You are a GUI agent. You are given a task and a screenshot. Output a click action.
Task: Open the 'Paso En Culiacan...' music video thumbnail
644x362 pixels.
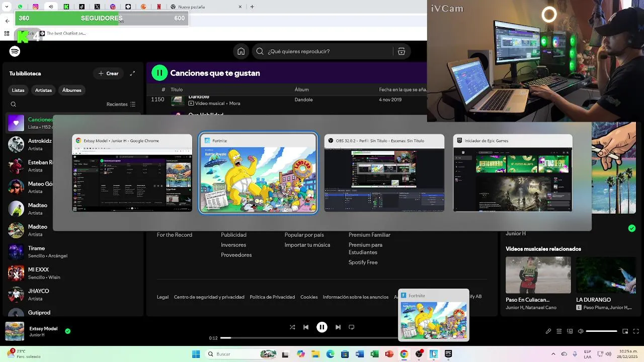pos(538,275)
